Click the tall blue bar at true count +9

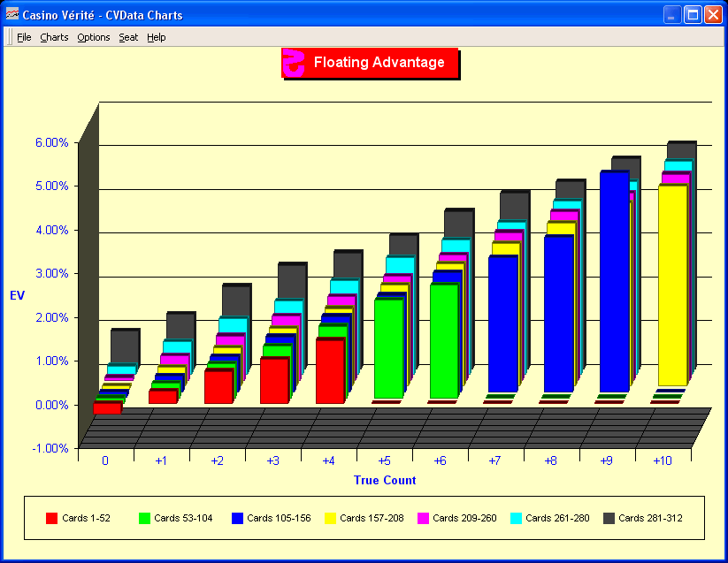[614, 281]
